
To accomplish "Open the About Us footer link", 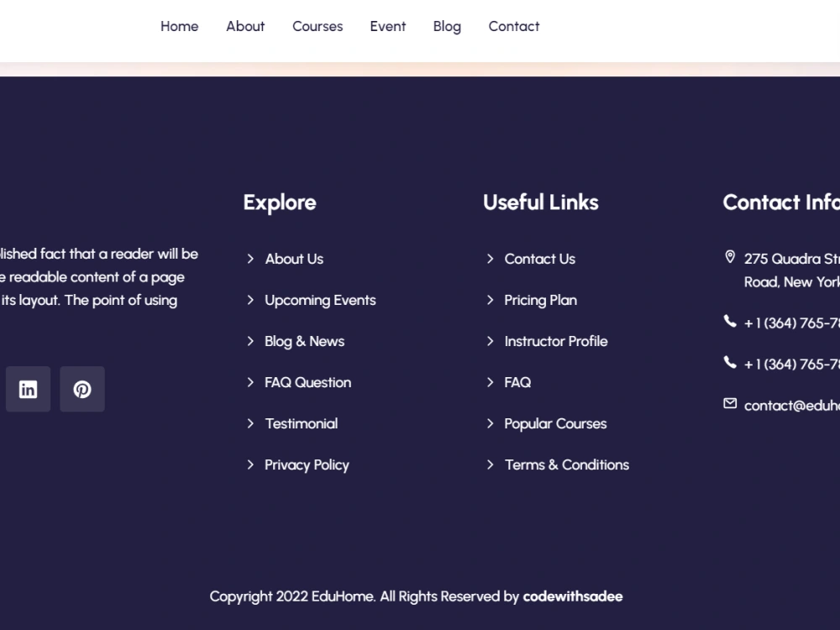I will (x=294, y=259).
